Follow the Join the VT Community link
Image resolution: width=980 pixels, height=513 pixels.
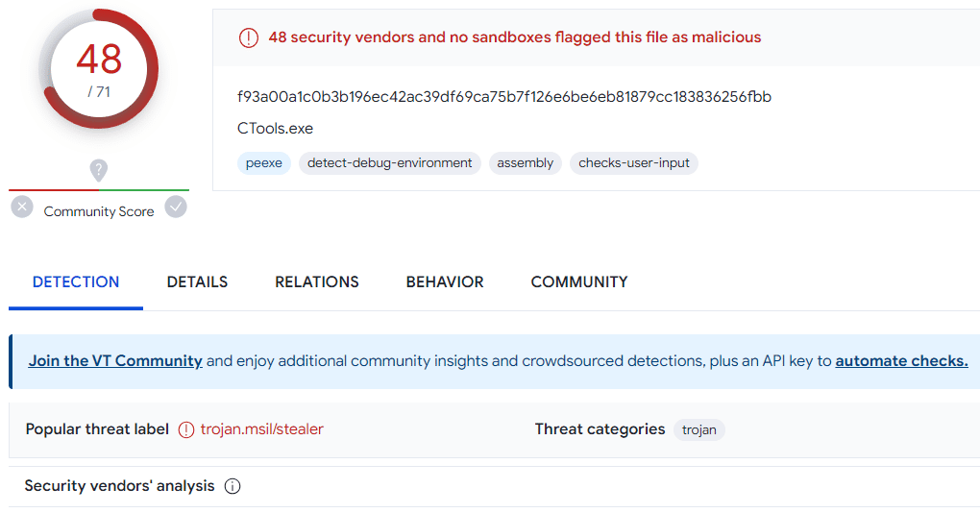pos(115,361)
